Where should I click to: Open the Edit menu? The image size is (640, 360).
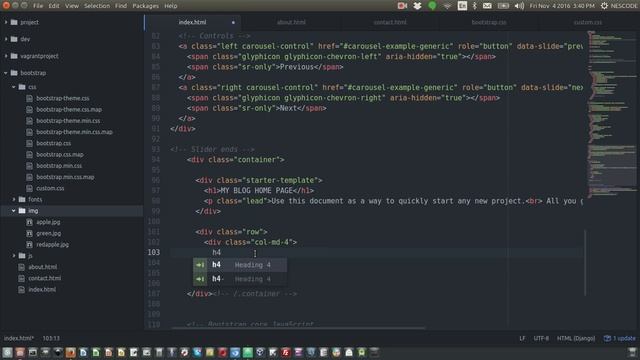54,6
